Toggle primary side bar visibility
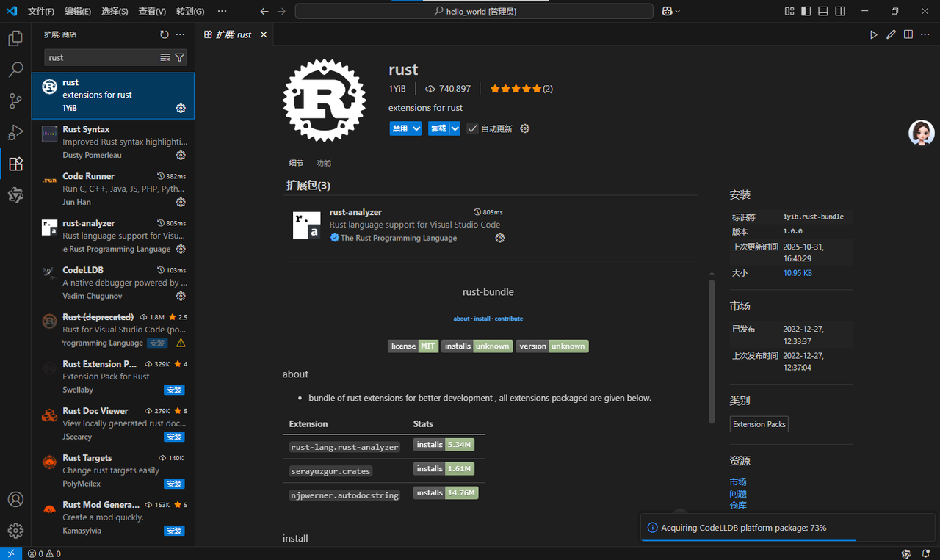The width and height of the screenshot is (940, 560). [x=806, y=11]
